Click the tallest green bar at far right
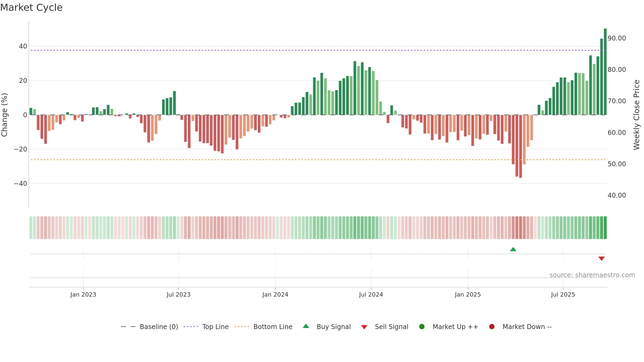644x362 pixels. coord(605,72)
